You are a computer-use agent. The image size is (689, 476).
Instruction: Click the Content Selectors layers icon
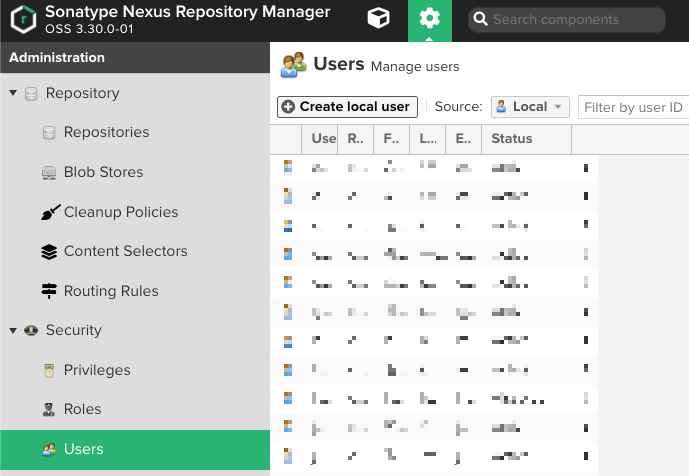[49, 252]
